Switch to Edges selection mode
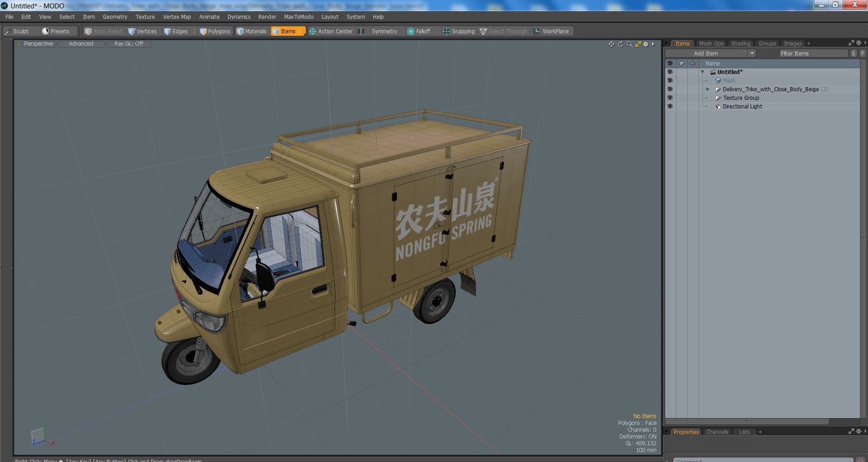The width and height of the screenshot is (868, 462). 176,31
